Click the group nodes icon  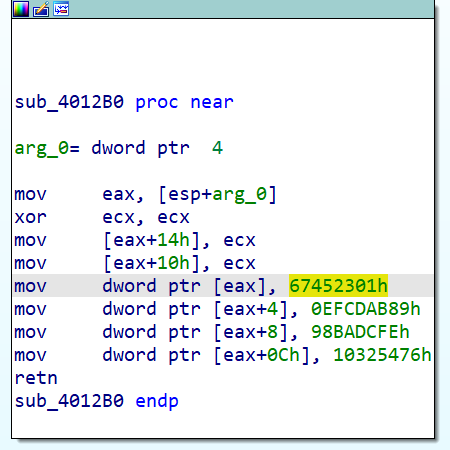[x=61, y=9]
